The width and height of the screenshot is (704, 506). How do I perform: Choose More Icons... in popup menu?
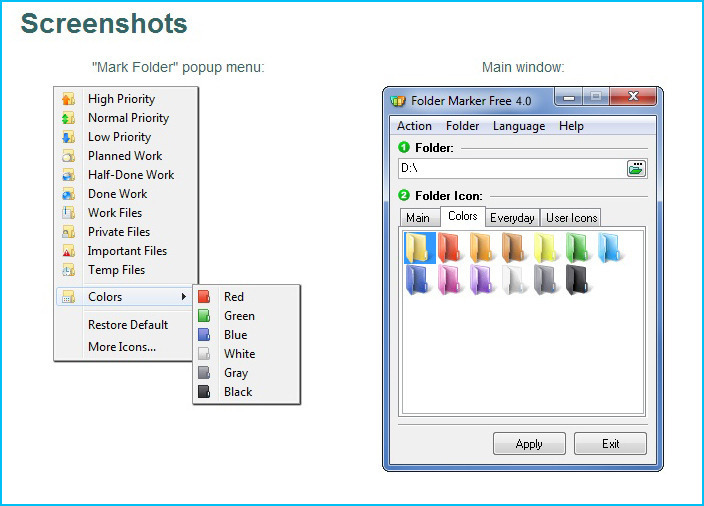pos(122,347)
